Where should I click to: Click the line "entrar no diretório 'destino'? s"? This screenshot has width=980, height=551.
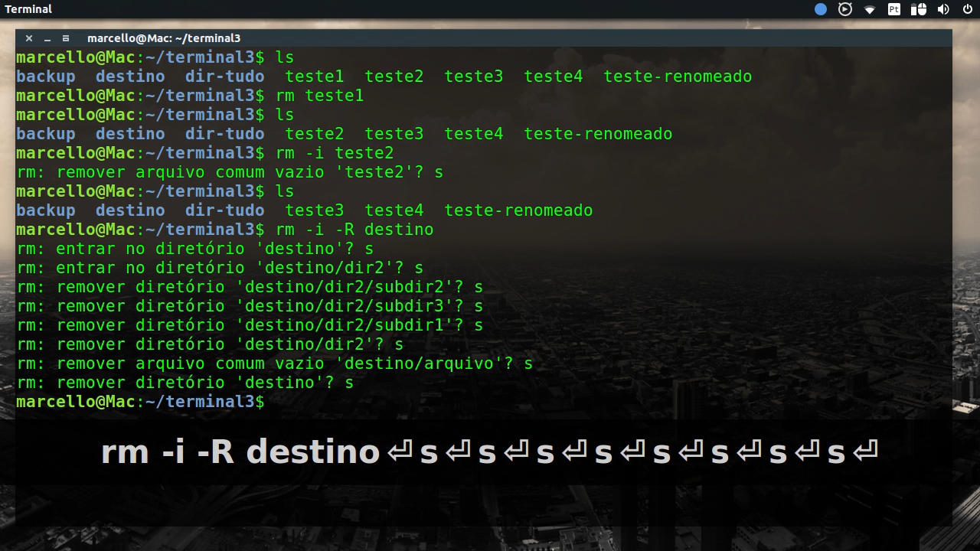click(195, 249)
